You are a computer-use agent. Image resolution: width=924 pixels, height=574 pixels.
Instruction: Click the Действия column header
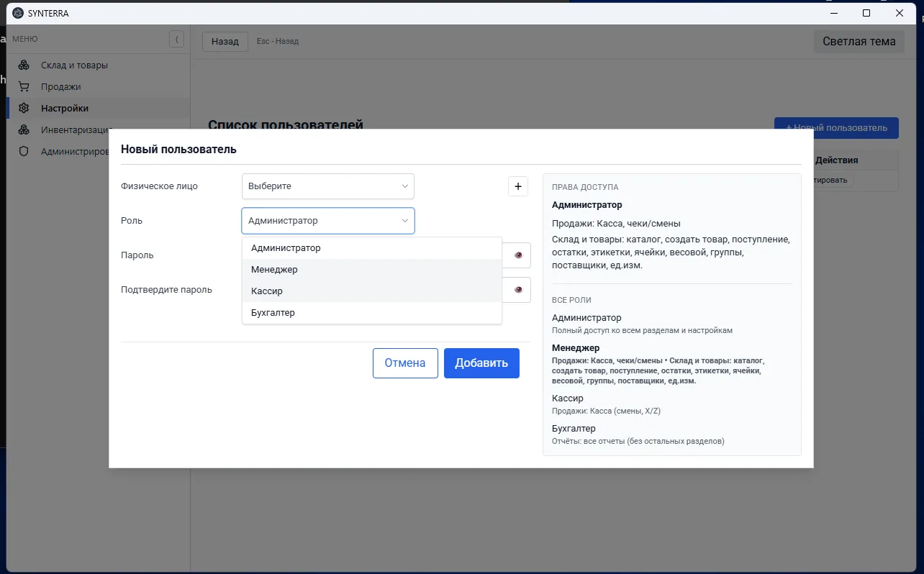pyautogui.click(x=836, y=160)
